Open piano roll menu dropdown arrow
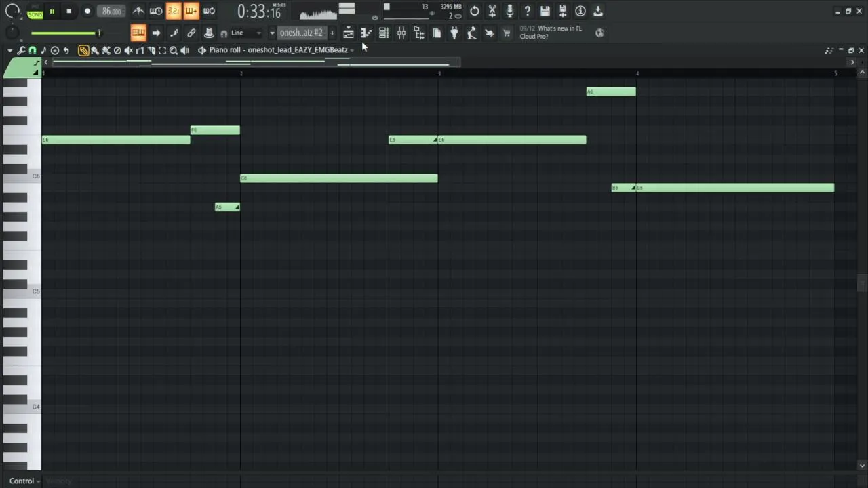 click(9, 50)
